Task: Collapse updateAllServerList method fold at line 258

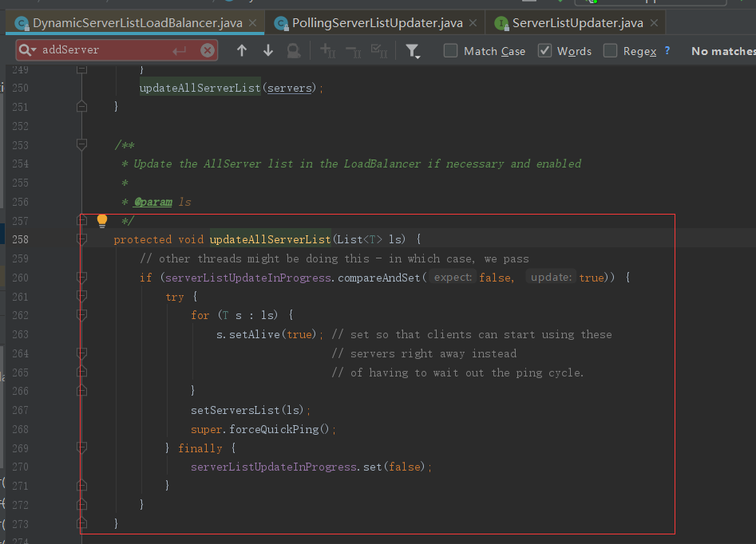Action: pyautogui.click(x=82, y=239)
